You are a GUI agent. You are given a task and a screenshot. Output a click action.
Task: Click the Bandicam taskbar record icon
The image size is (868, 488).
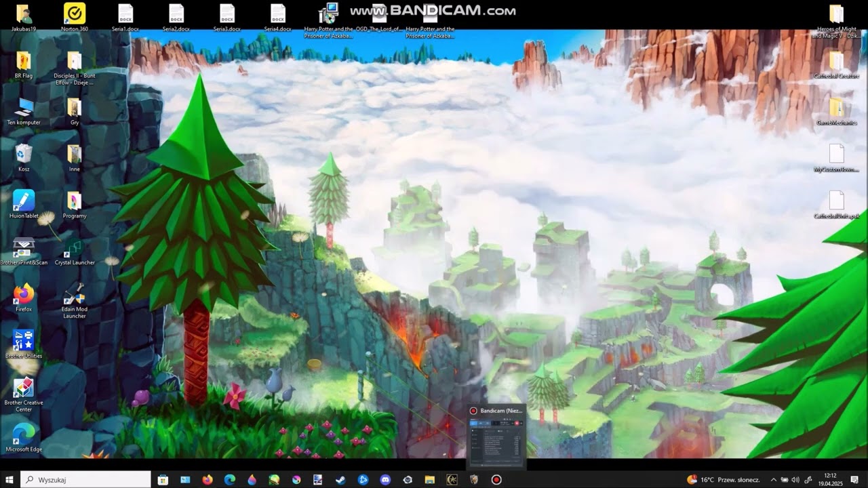coord(496,480)
